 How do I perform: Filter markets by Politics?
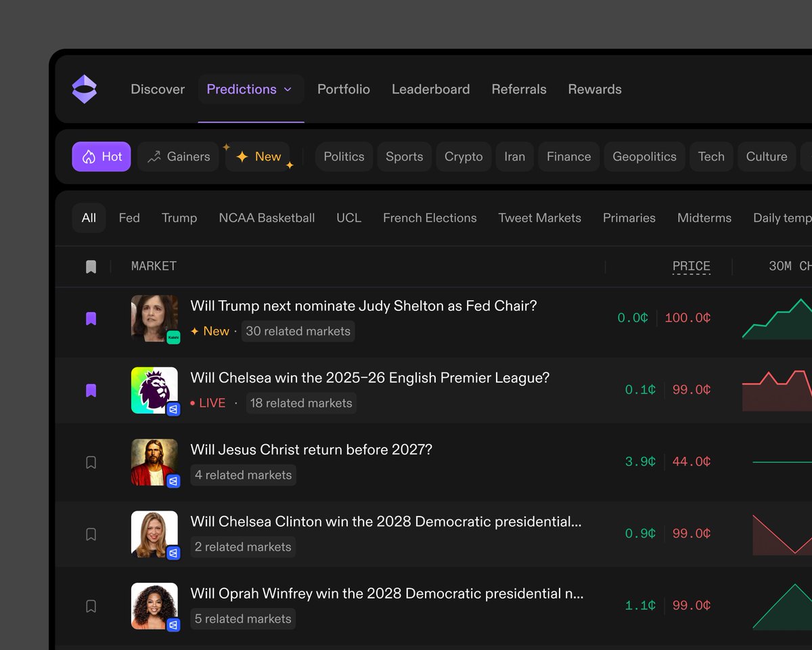coord(344,156)
